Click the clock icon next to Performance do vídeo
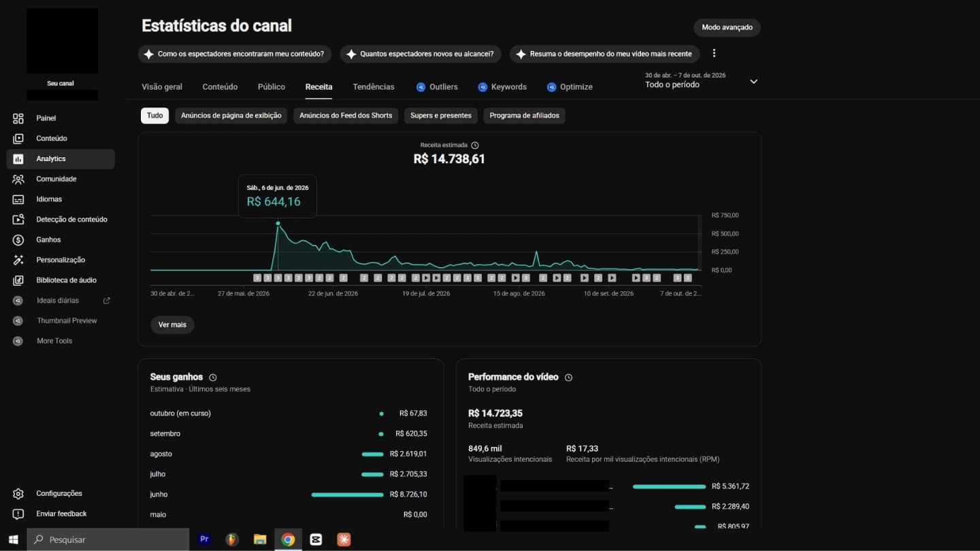Screen dimensions: 980x551 pos(568,377)
